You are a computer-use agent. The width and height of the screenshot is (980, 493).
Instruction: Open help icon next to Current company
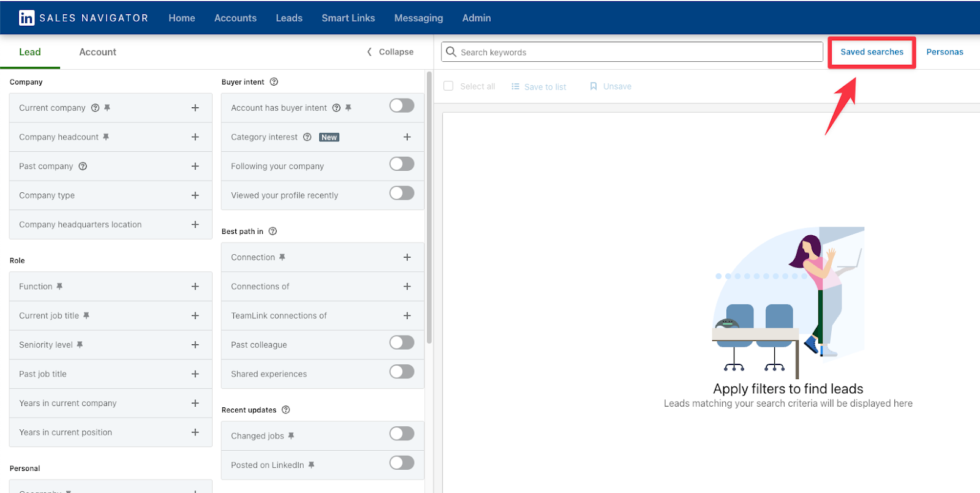click(x=95, y=108)
